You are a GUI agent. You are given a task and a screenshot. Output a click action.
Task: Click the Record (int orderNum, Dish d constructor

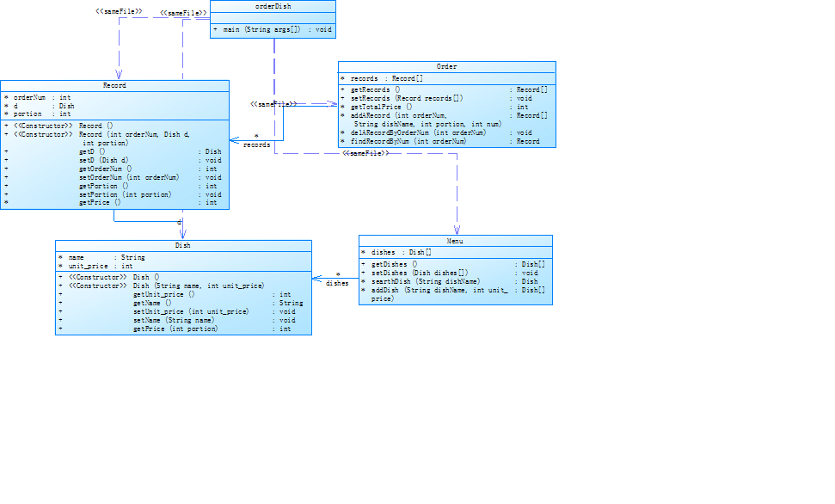point(97,138)
